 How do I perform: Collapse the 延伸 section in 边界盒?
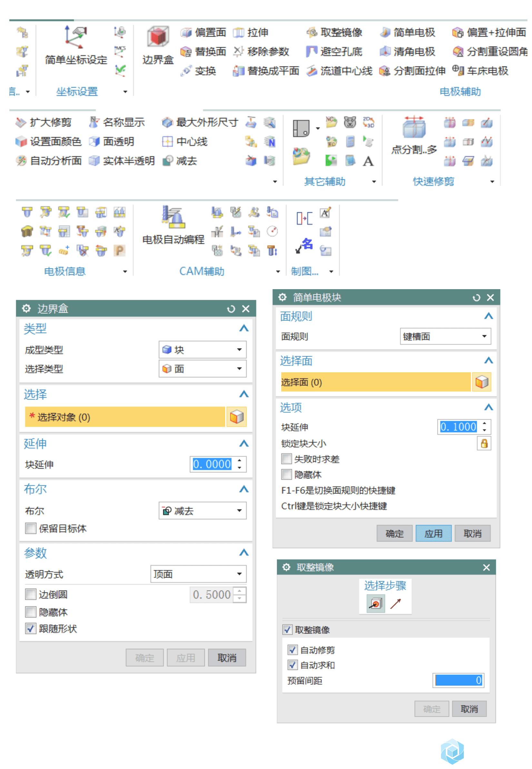[244, 443]
